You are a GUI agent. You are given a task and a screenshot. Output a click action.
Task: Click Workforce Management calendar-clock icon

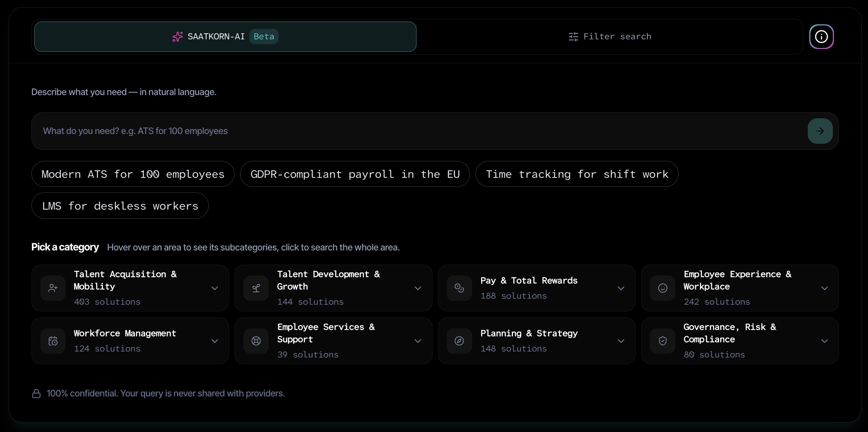tap(53, 341)
